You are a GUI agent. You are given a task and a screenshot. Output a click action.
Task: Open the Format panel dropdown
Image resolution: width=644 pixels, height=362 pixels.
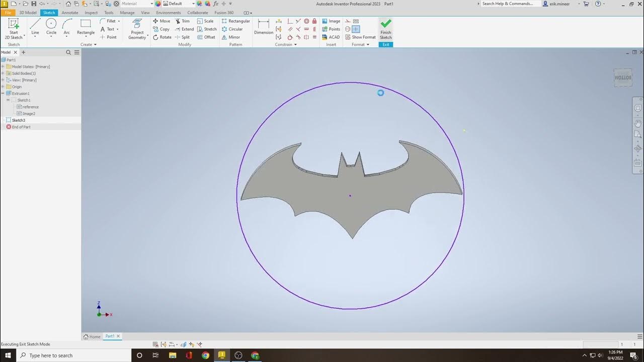[x=360, y=45]
